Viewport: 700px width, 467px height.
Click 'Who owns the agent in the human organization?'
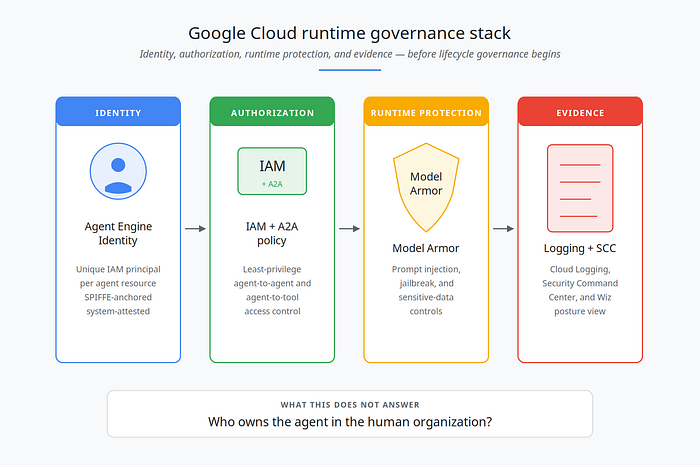click(350, 421)
